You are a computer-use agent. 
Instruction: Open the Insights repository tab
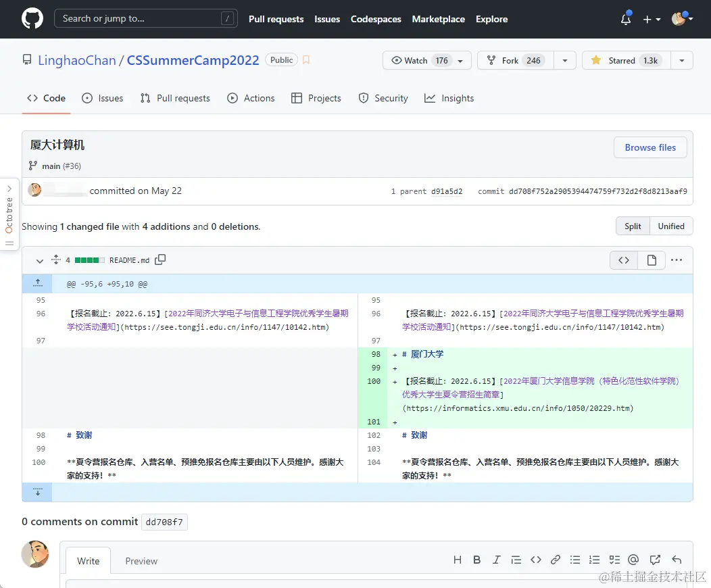click(x=449, y=98)
